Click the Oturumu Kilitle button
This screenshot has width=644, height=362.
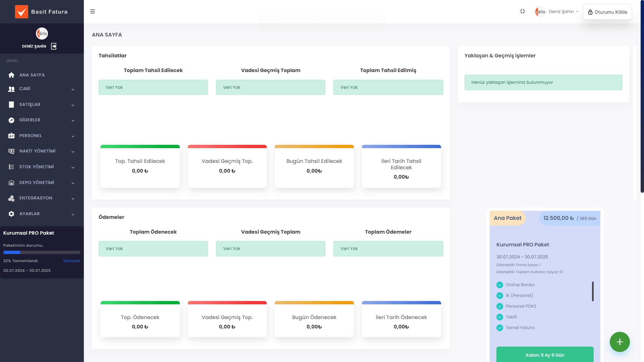coord(607,12)
